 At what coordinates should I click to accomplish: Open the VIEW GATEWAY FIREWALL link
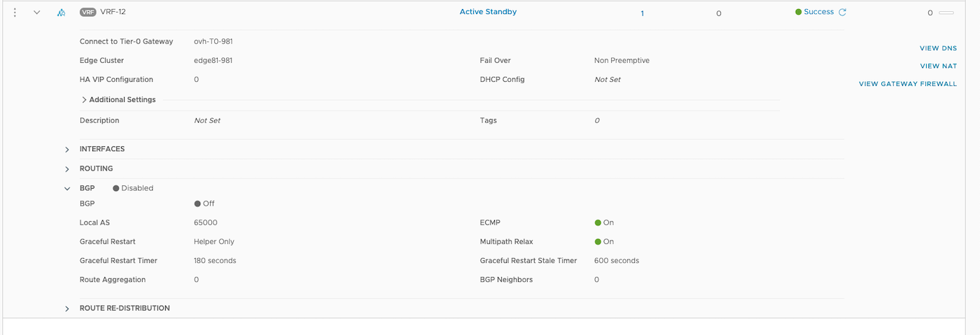[907, 84]
